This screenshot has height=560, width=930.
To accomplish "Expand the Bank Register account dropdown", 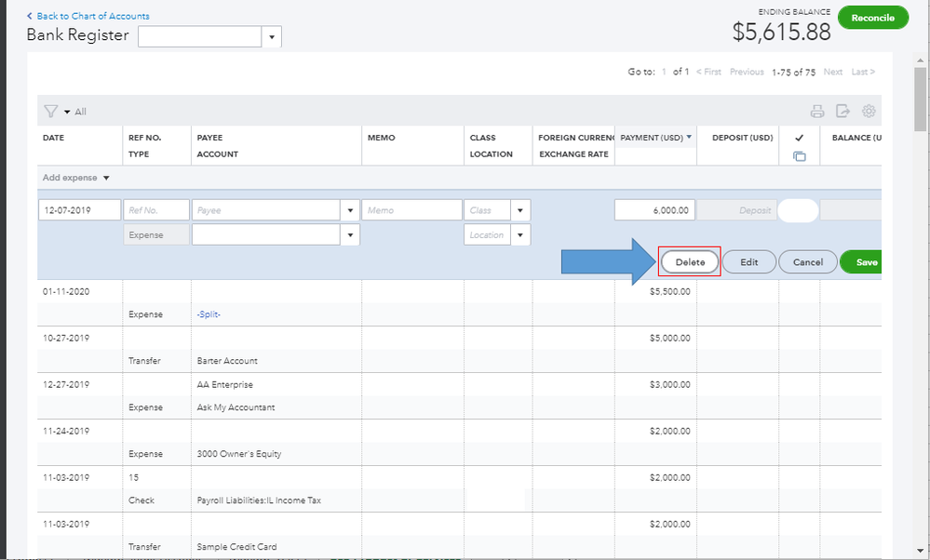I will (x=272, y=37).
